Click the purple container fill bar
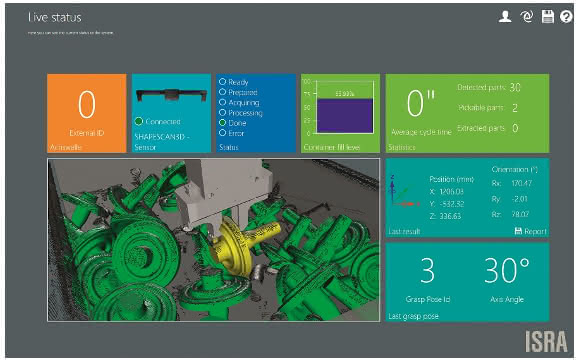 [x=345, y=116]
